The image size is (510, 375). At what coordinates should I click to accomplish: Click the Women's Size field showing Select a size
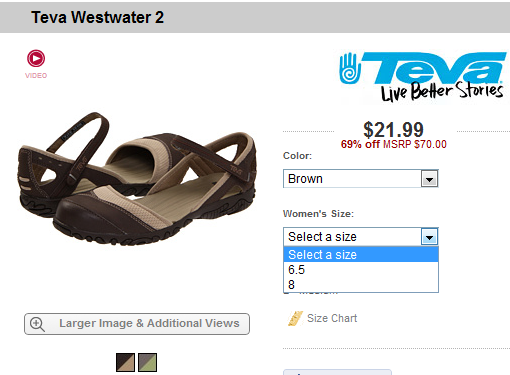tap(361, 237)
